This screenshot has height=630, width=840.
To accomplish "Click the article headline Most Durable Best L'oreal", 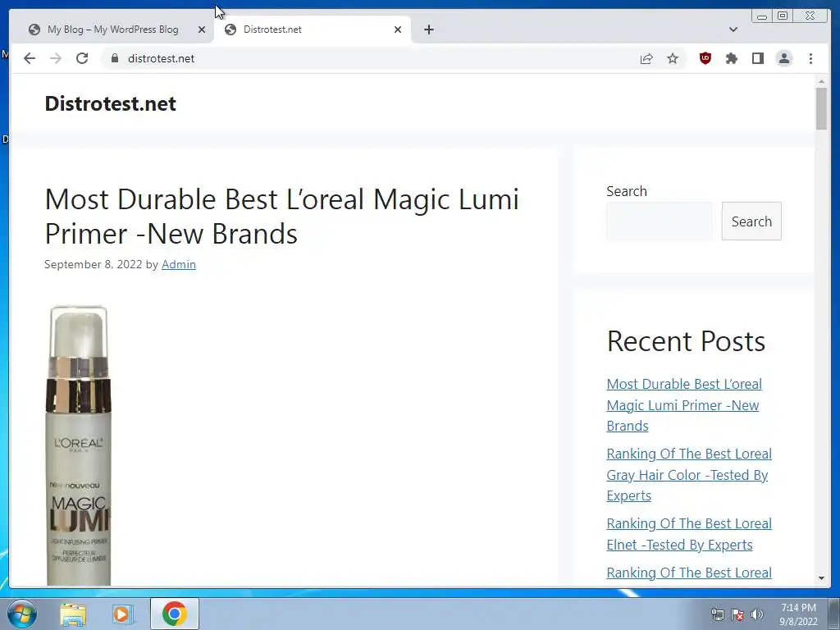I will [282, 216].
